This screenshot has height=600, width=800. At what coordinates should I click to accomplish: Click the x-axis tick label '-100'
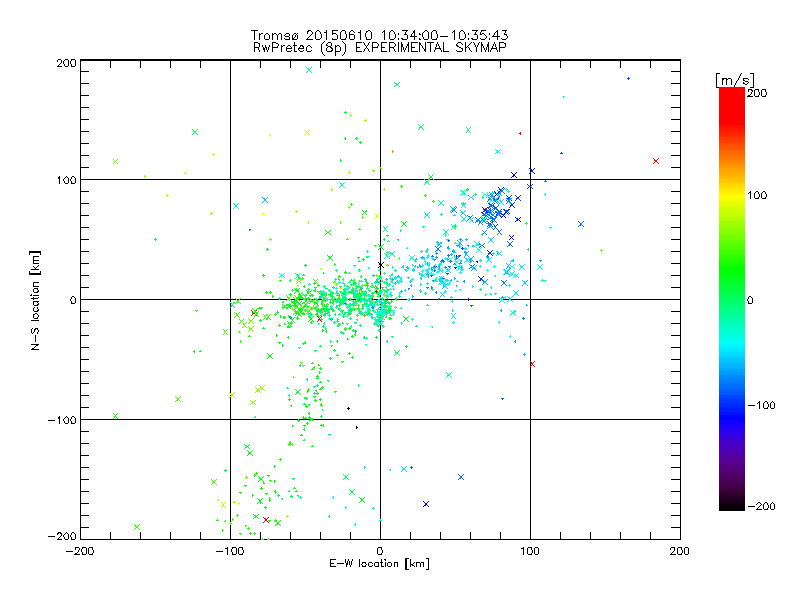coord(230,552)
